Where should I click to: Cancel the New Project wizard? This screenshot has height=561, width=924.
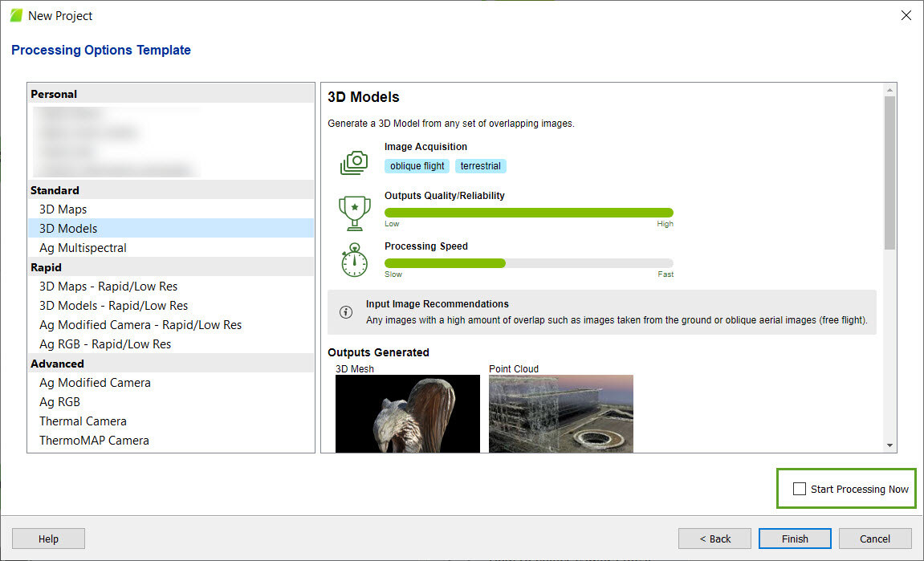tap(875, 539)
